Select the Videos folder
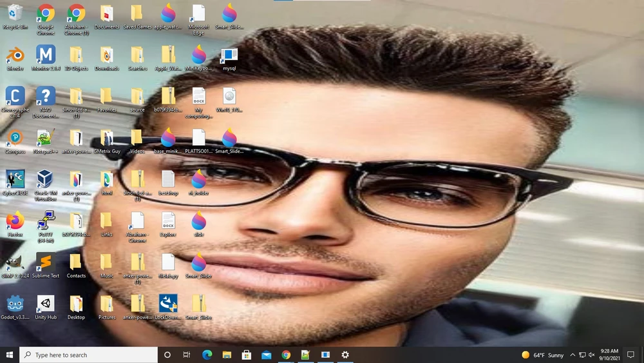 tap(137, 141)
